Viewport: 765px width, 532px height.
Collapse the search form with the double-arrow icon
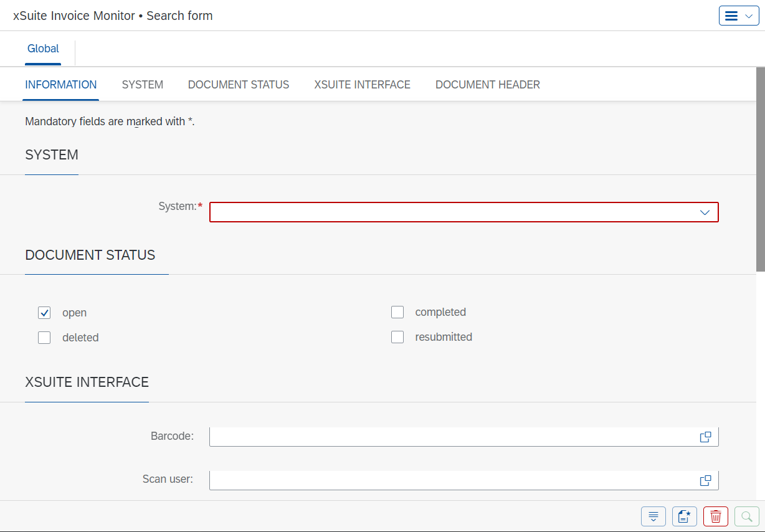click(x=653, y=516)
